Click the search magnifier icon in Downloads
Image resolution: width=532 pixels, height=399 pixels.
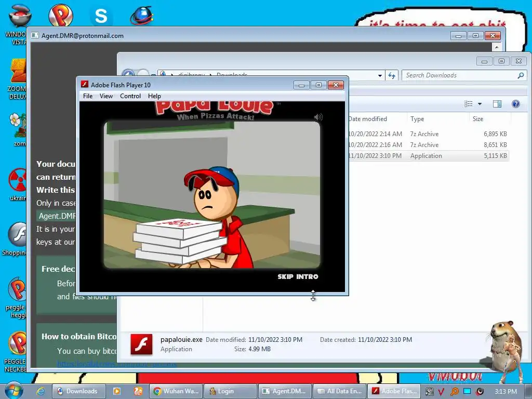tap(521, 75)
